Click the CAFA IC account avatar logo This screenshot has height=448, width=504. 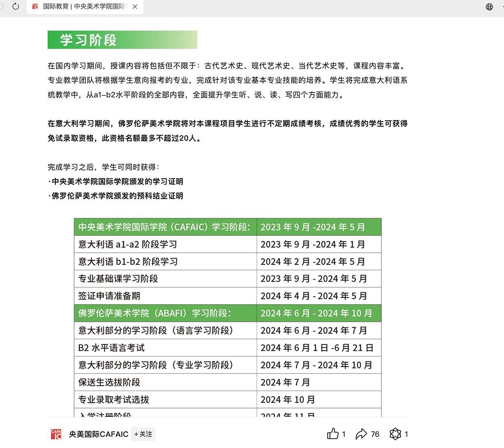tap(56, 434)
